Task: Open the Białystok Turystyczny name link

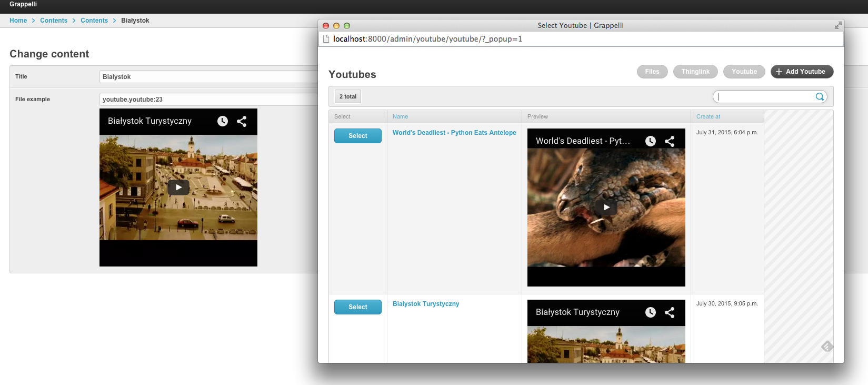Action: pos(426,304)
